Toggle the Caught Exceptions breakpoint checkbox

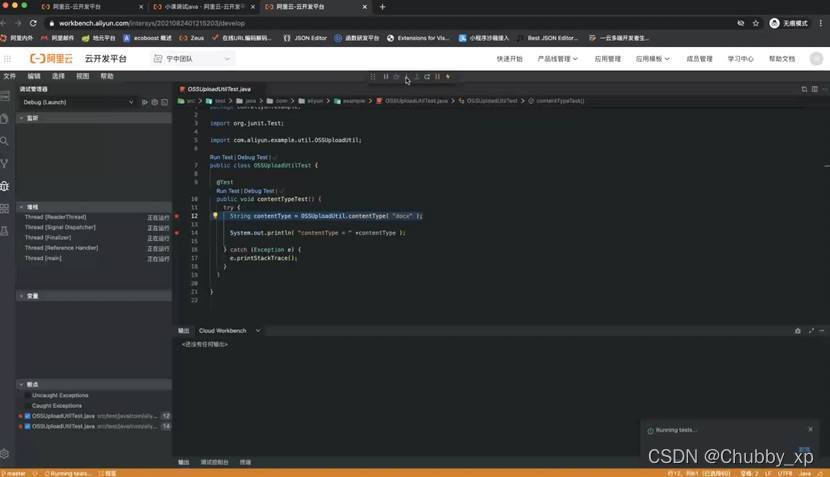pos(28,406)
